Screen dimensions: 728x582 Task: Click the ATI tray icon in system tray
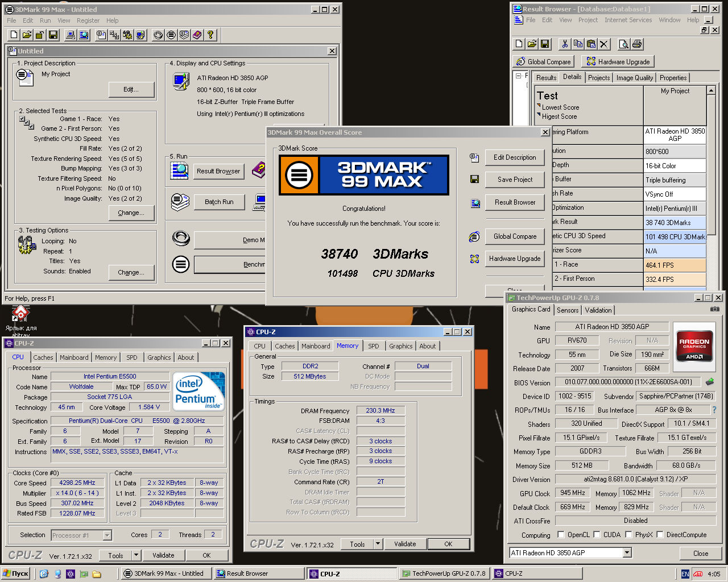click(698, 573)
